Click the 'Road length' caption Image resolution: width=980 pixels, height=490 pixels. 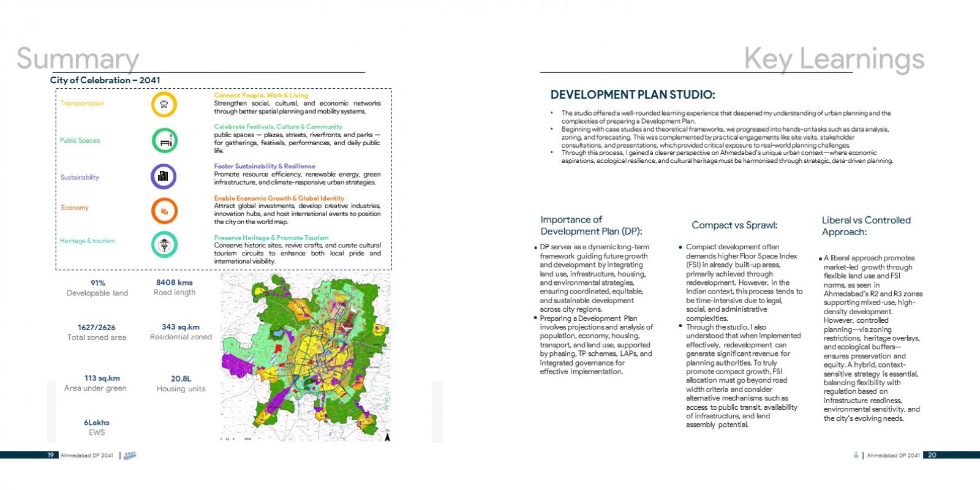[175, 293]
